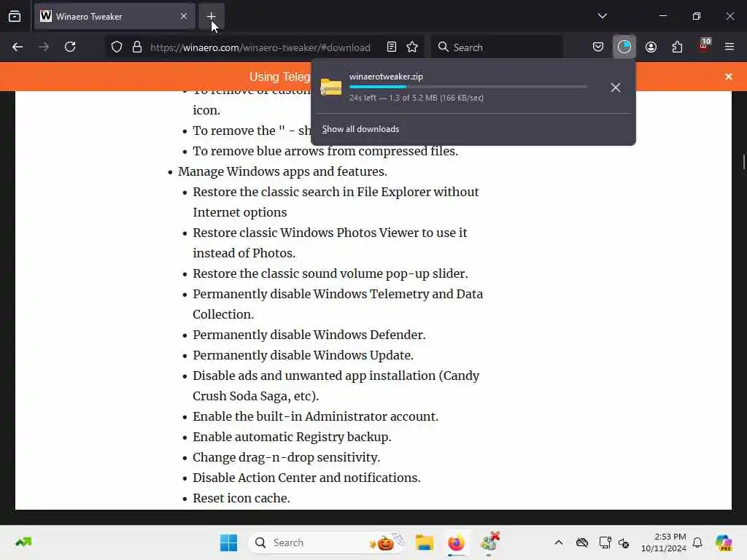
Task: Select the Winaero Tweaker tab
Action: click(115, 16)
